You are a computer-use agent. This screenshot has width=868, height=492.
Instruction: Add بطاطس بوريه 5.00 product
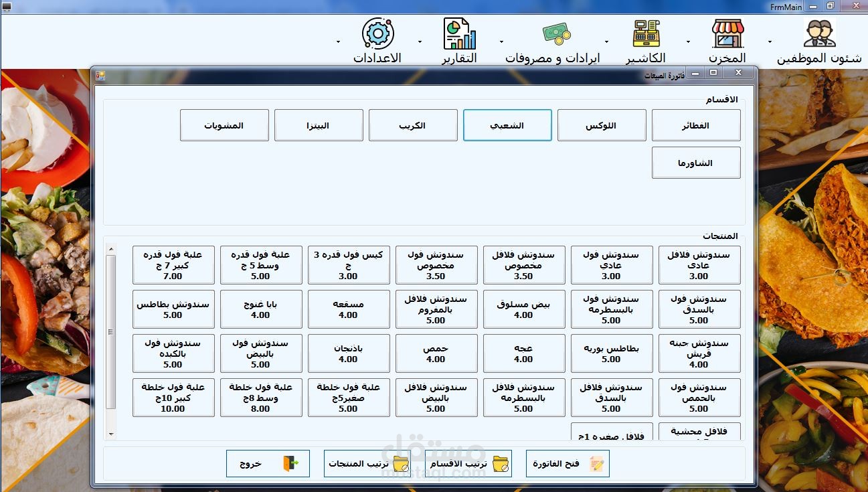point(612,353)
